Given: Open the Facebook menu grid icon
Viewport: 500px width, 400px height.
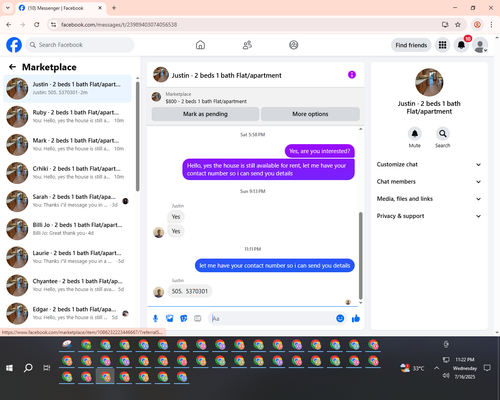Looking at the screenshot, I should point(442,45).
